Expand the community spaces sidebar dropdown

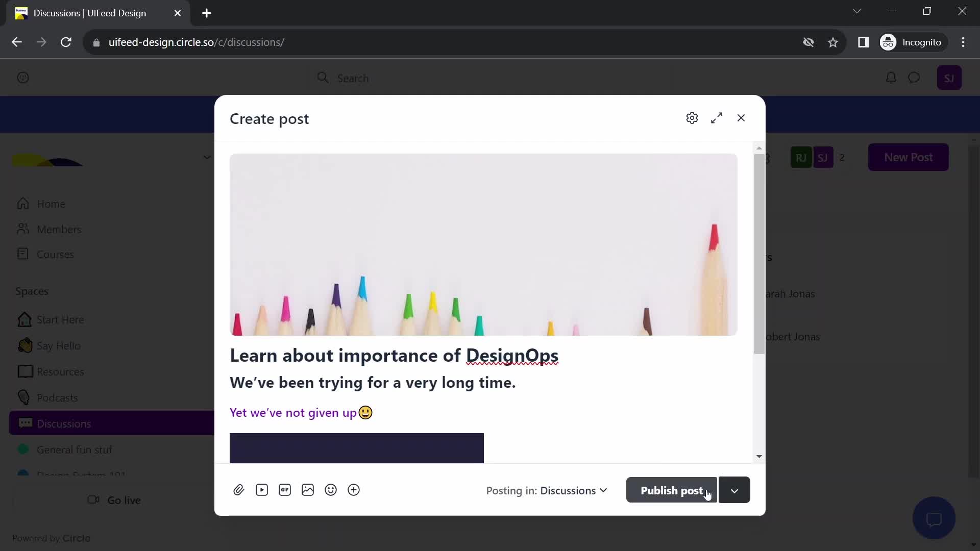[x=207, y=158]
